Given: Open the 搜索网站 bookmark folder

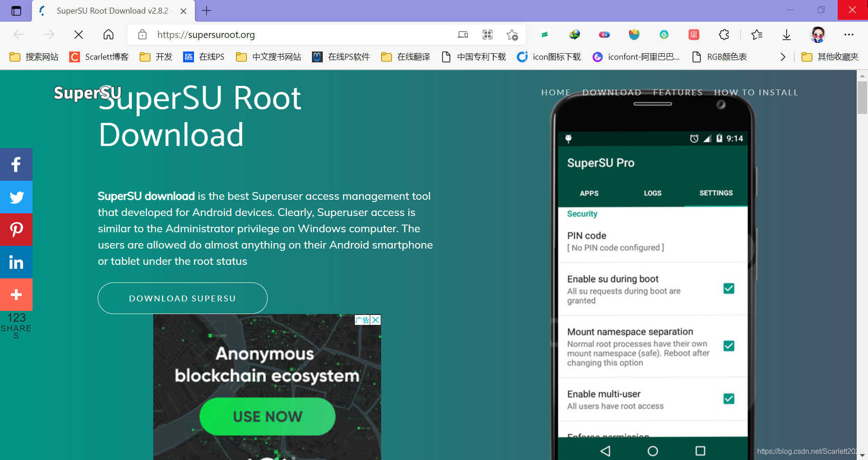Looking at the screenshot, I should coord(34,56).
